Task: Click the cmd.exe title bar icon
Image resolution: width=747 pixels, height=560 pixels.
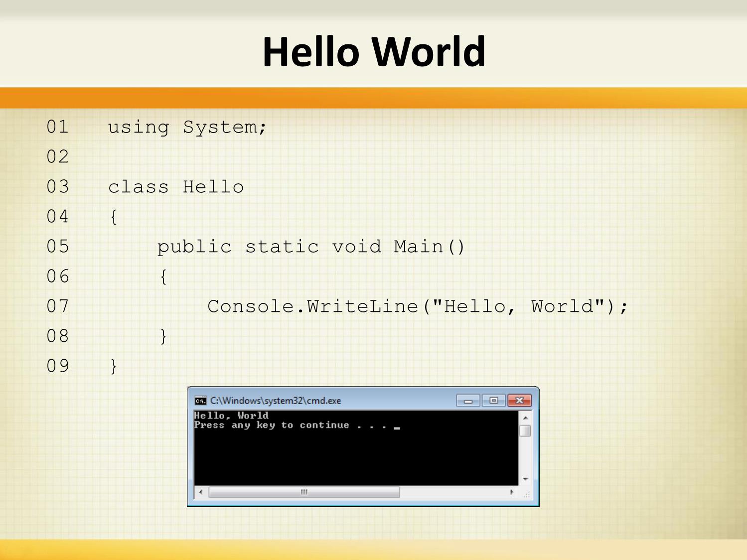Action: click(200, 401)
